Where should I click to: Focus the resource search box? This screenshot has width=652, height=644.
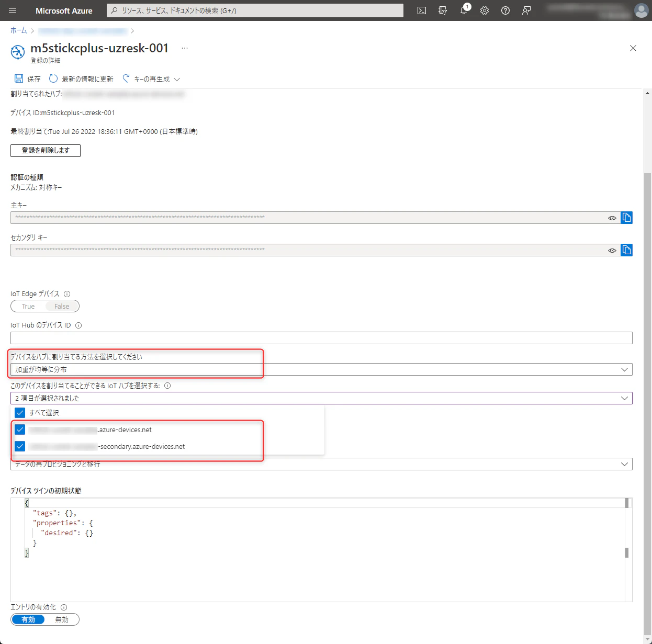pyautogui.click(x=255, y=10)
